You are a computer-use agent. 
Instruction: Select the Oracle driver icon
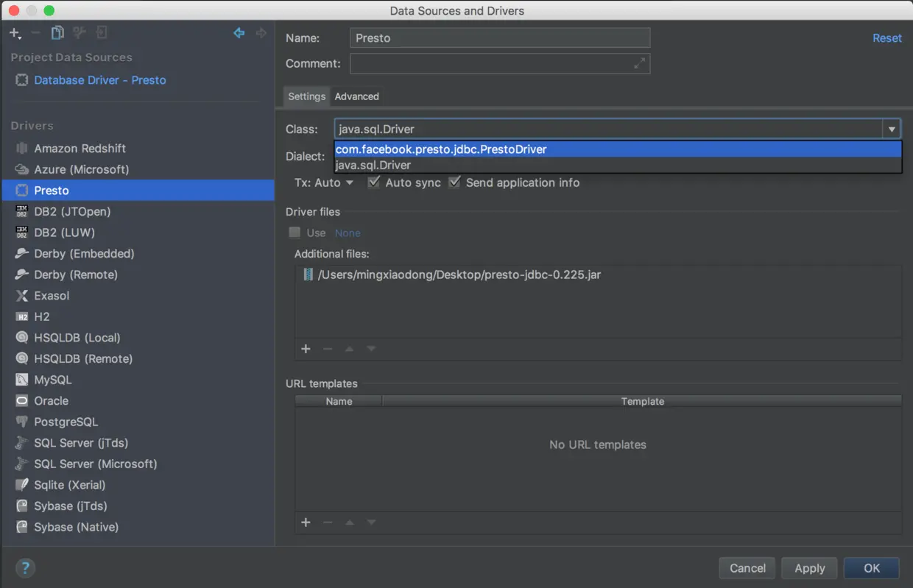(22, 401)
